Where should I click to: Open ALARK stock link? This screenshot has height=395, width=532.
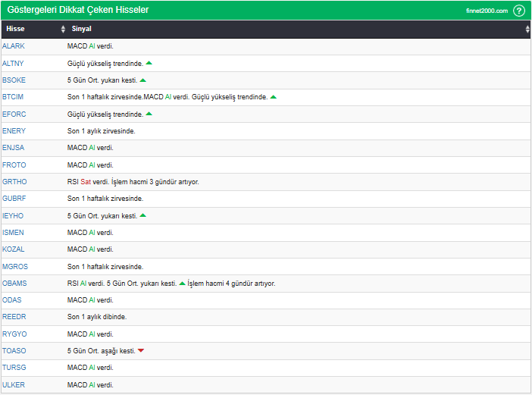point(13,46)
